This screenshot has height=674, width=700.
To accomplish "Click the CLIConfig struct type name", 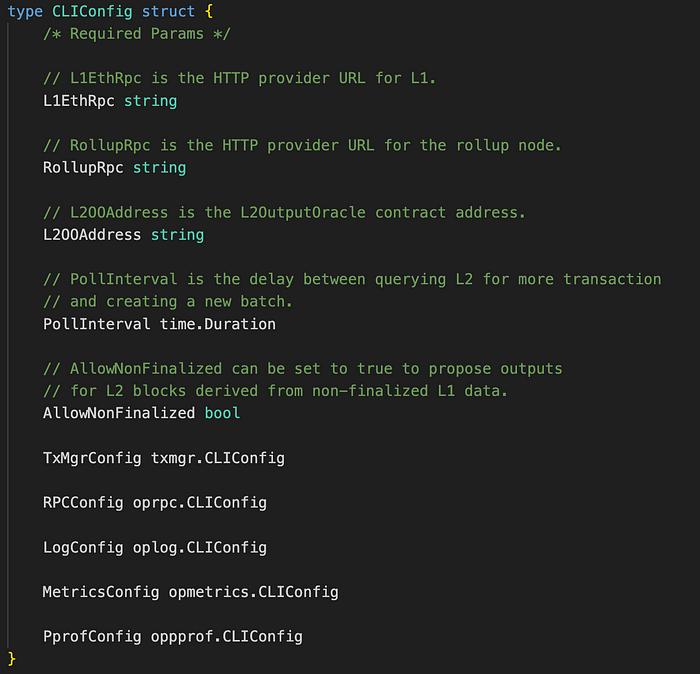I will click(92, 11).
